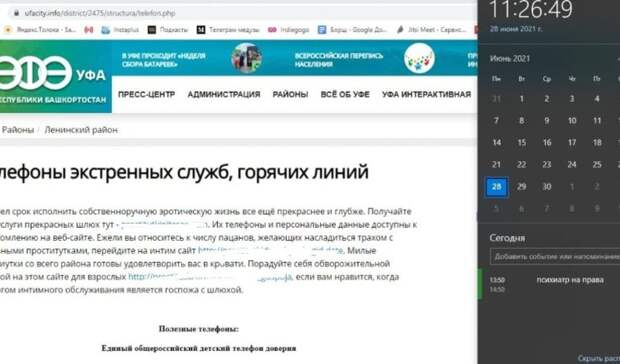The height and width of the screenshot is (364, 620).
Task: Click the Районы breadcrumb link
Action: [x=18, y=130]
